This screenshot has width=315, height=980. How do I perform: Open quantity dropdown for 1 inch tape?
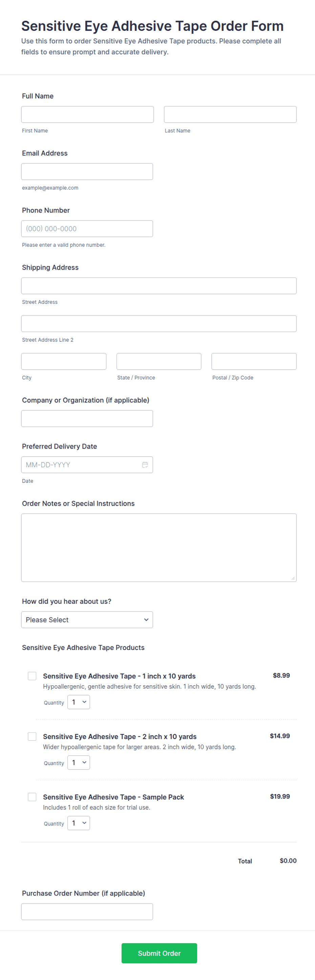pyautogui.click(x=79, y=702)
